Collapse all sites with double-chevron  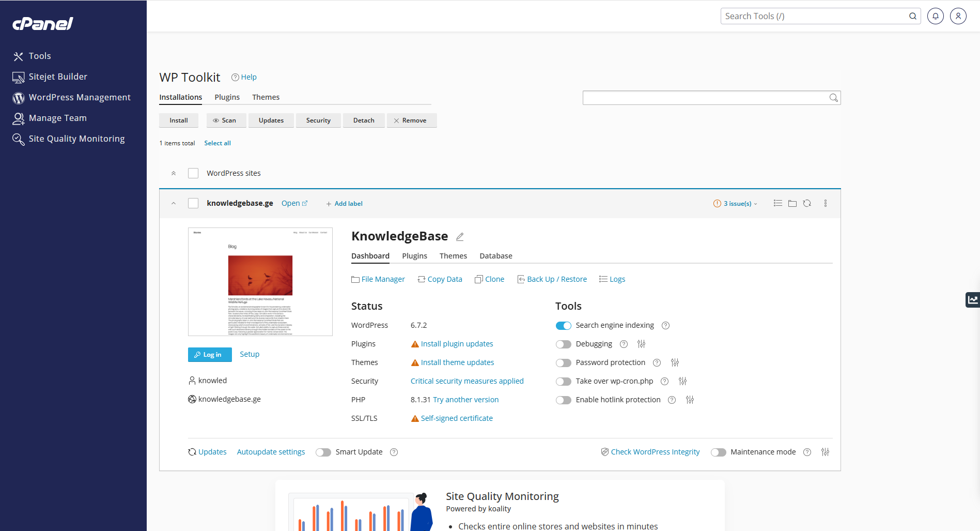(174, 173)
